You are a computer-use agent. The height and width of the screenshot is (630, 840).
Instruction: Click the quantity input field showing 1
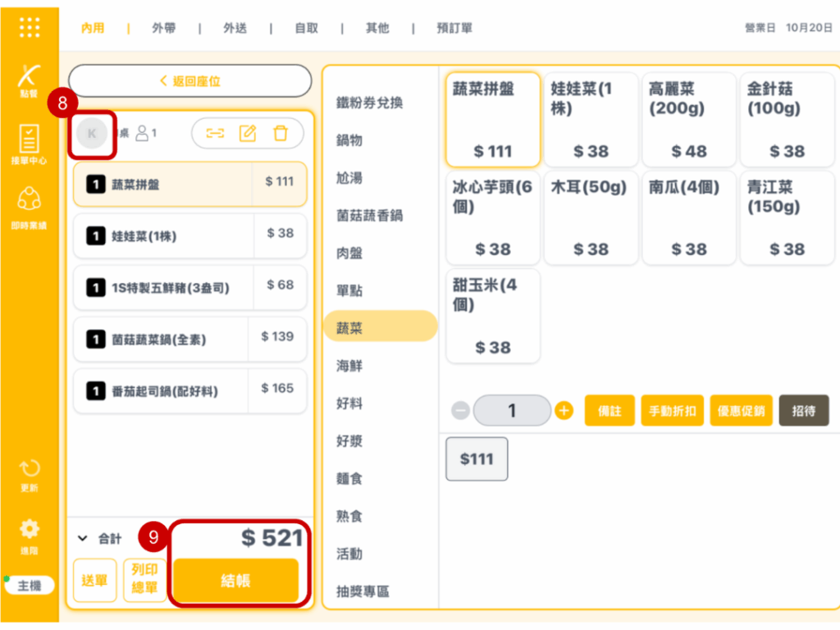tap(513, 410)
